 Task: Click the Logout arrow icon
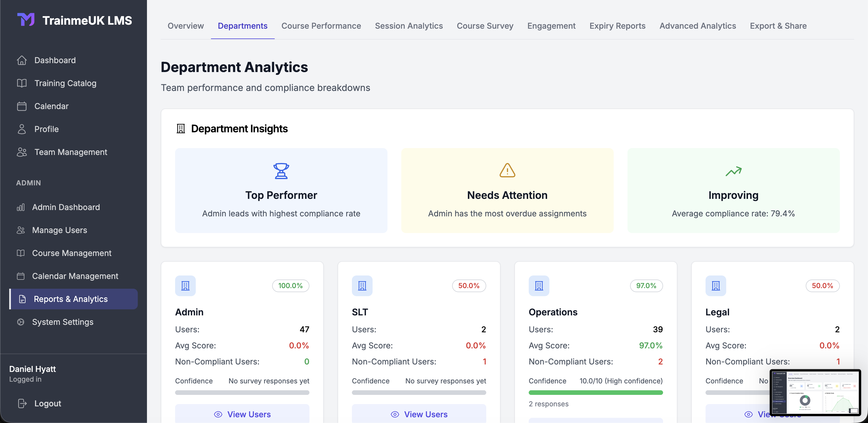22,403
